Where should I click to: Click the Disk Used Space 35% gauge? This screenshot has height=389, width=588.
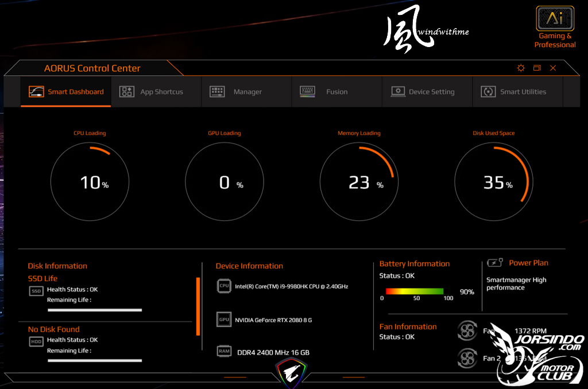[493, 182]
